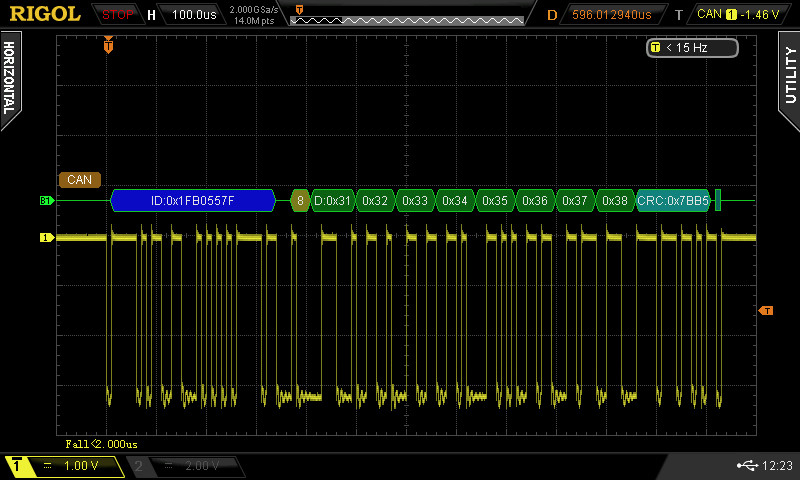Click the orange trigger position marker at top
This screenshot has width=800, height=480.
click(x=108, y=45)
